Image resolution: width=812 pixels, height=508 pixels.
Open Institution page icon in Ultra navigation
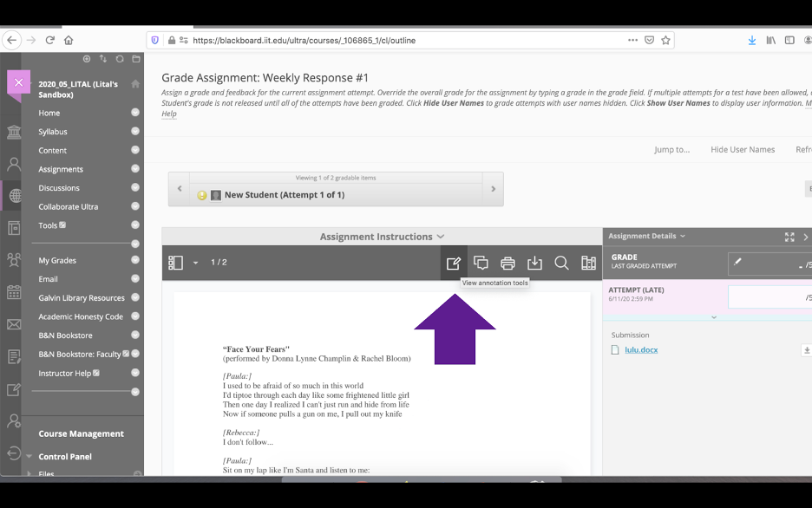[14, 132]
